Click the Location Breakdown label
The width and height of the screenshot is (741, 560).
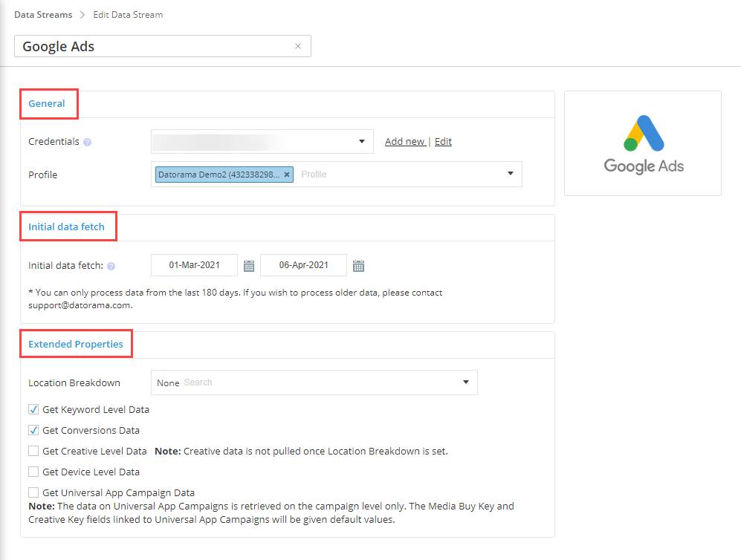(74, 383)
